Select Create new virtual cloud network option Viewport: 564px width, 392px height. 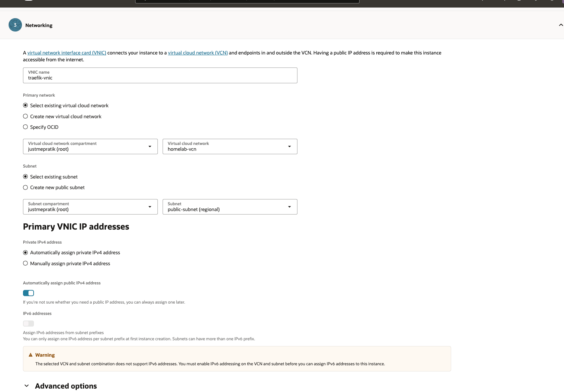point(25,117)
